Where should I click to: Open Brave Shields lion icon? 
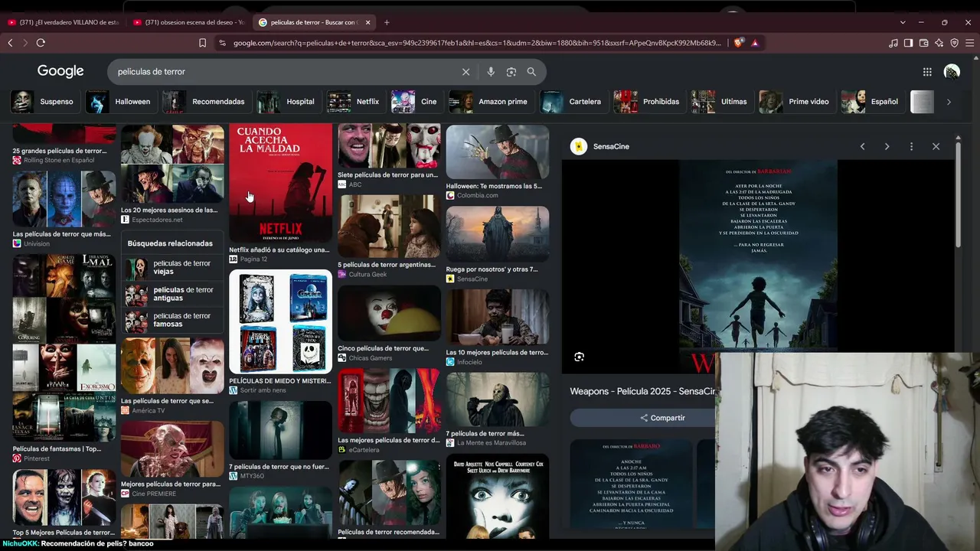[739, 43]
